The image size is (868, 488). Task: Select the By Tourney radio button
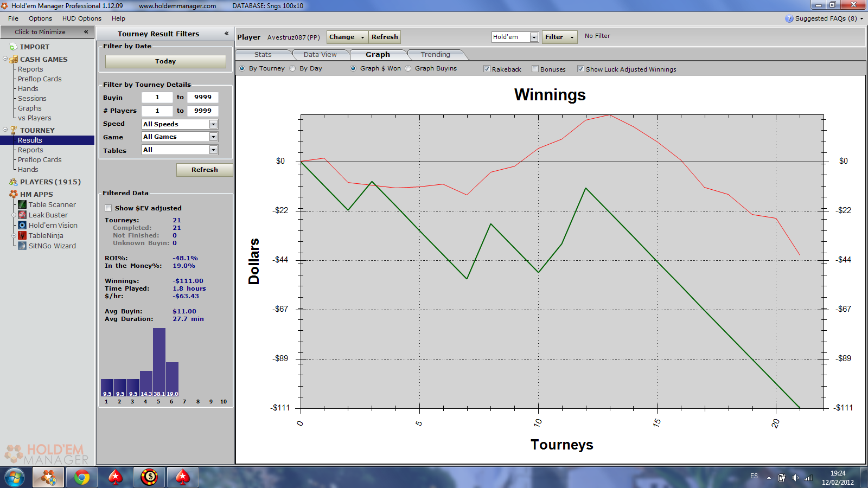242,68
